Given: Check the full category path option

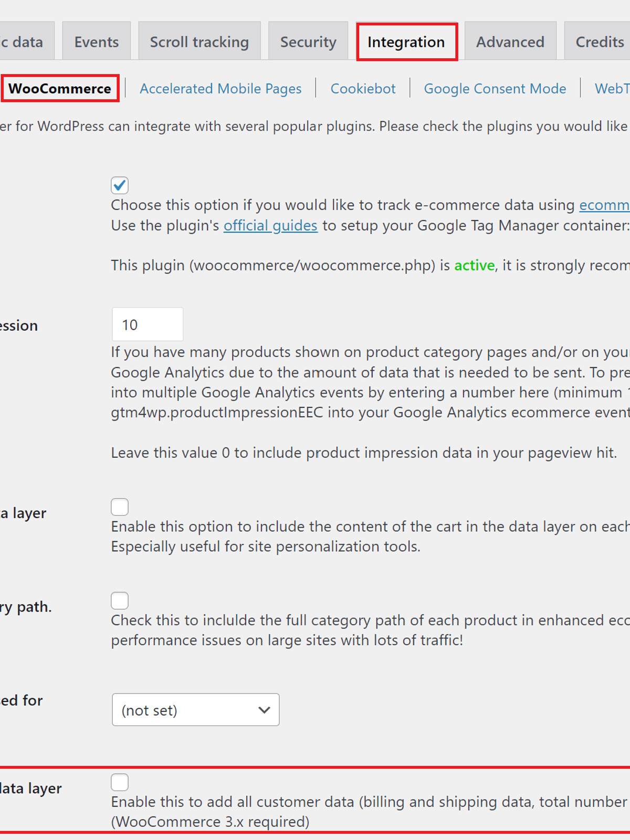Looking at the screenshot, I should 120,601.
